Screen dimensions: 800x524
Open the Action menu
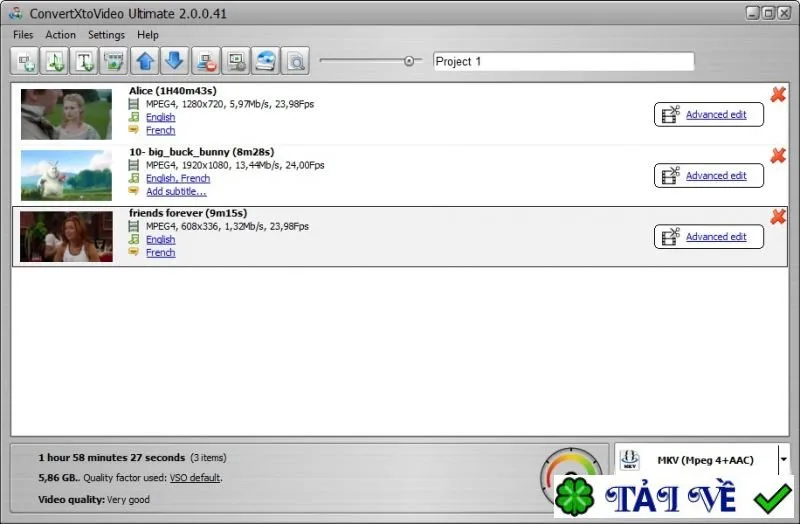[x=60, y=35]
